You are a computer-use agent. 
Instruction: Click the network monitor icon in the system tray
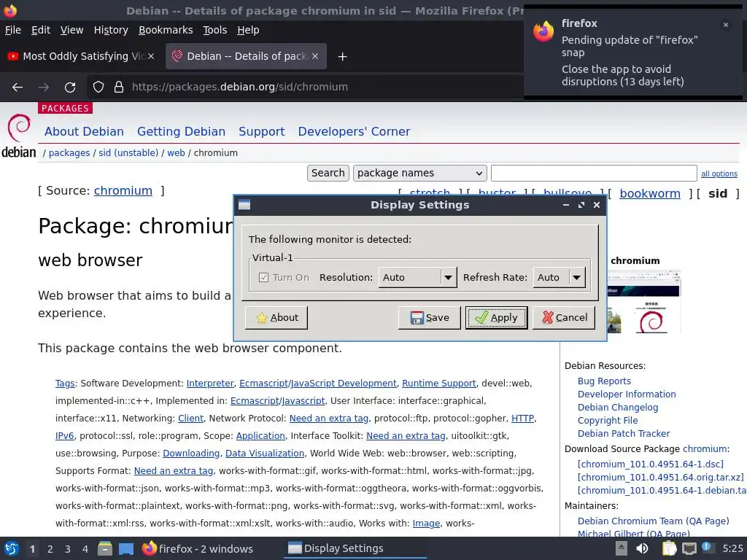689,548
